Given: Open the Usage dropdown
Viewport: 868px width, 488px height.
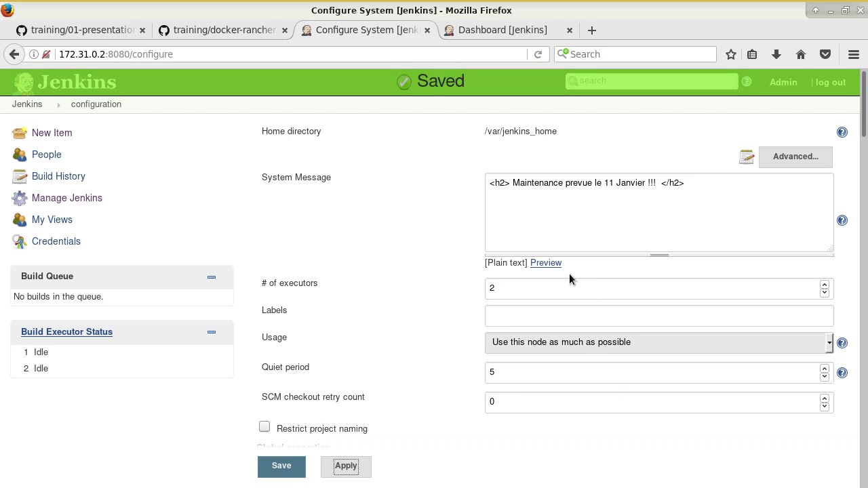Looking at the screenshot, I should click(659, 342).
